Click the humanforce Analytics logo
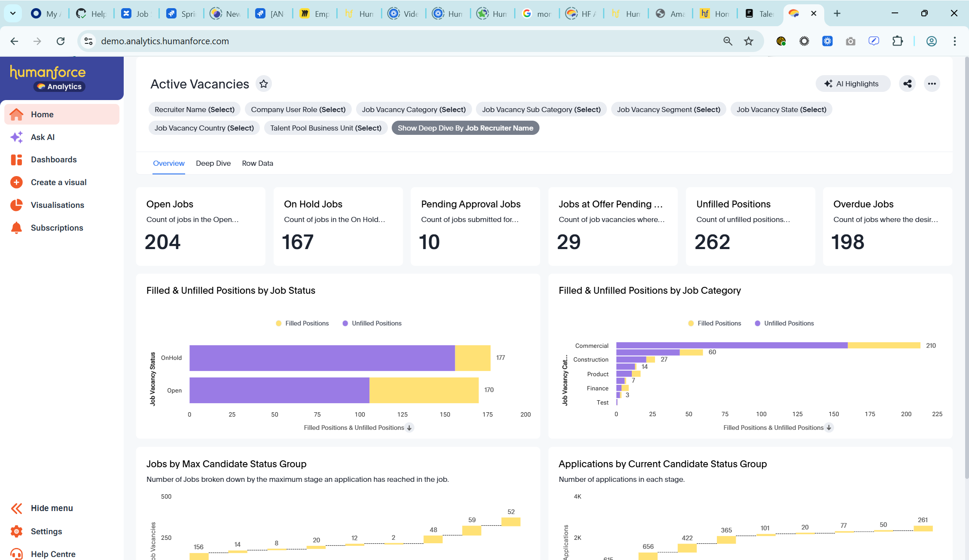The width and height of the screenshot is (969, 560). click(x=48, y=78)
